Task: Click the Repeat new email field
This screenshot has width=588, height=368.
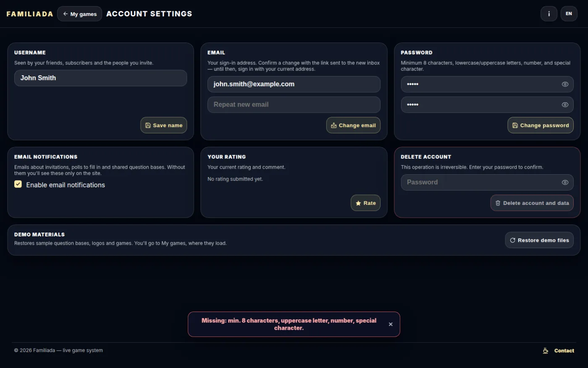Action: coord(294,105)
